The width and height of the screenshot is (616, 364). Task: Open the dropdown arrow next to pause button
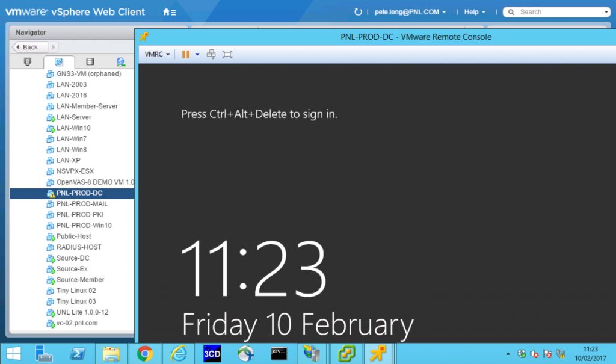coord(197,54)
